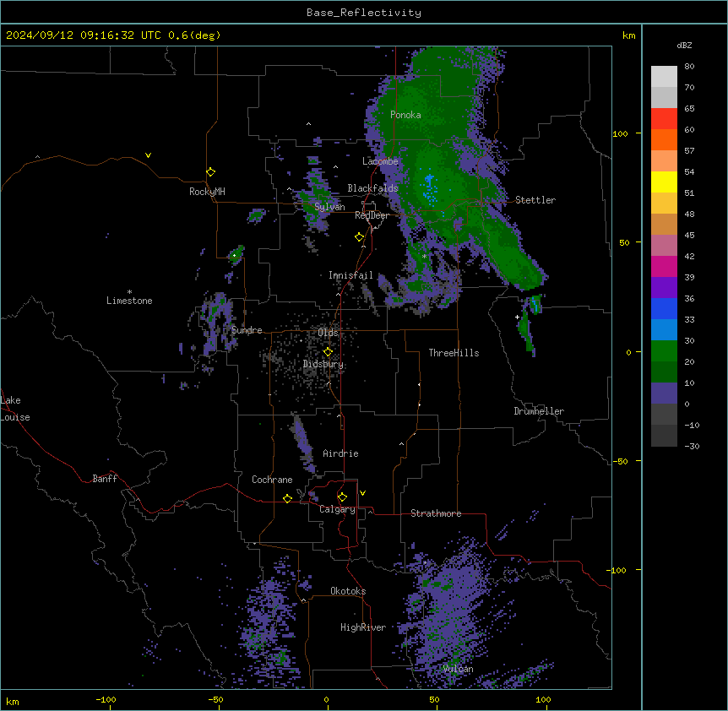Click the 80 value on the dBZ scale

[x=689, y=67]
